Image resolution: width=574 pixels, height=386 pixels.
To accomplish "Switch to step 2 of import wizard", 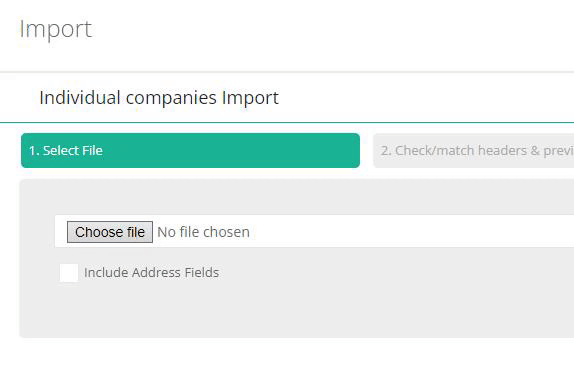I will 474,151.
